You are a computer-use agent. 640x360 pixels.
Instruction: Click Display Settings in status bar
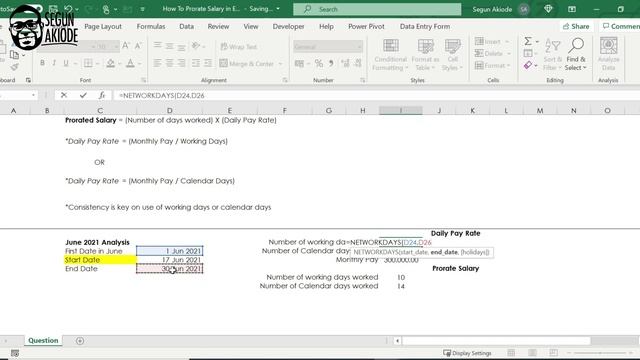[x=467, y=353]
